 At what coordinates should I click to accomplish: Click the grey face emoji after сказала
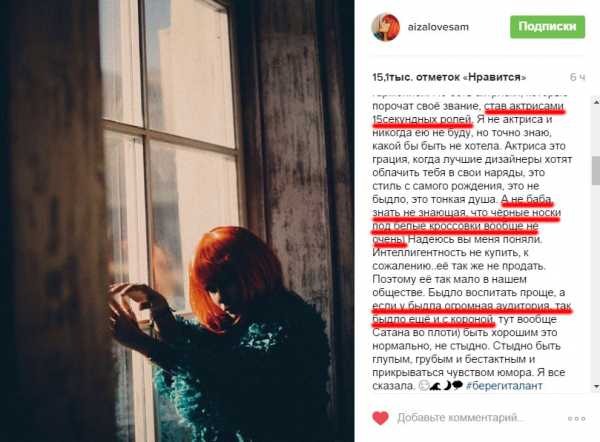(424, 386)
